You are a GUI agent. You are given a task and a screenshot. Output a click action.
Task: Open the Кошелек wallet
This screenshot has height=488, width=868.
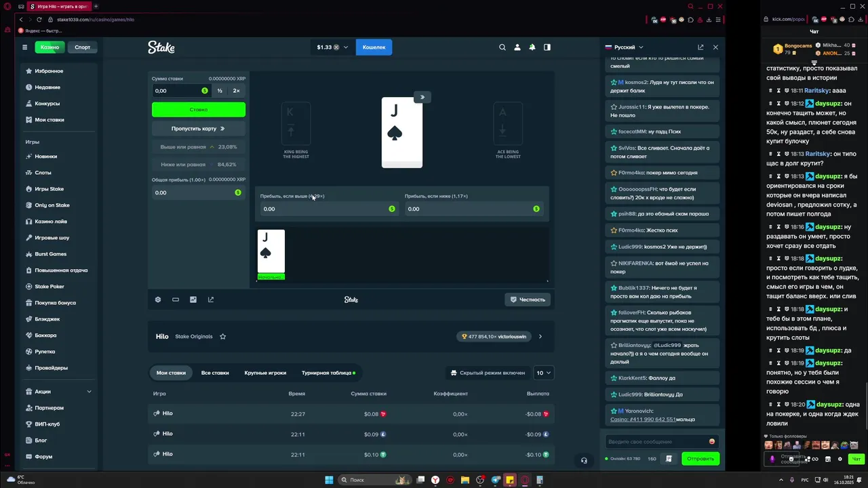[374, 47]
